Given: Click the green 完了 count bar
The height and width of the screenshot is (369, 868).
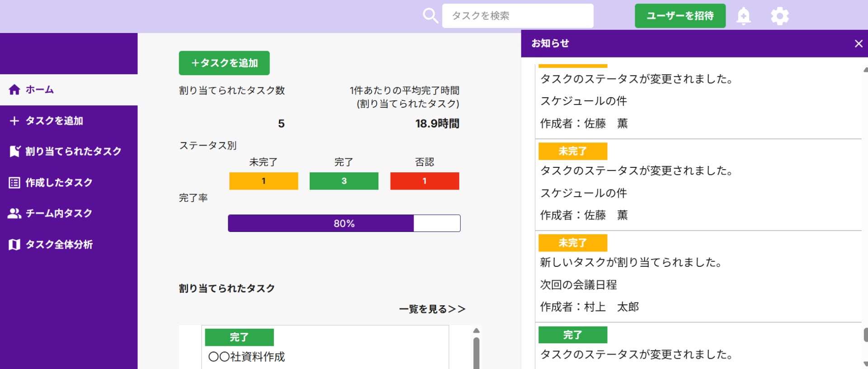Looking at the screenshot, I should click(x=344, y=181).
